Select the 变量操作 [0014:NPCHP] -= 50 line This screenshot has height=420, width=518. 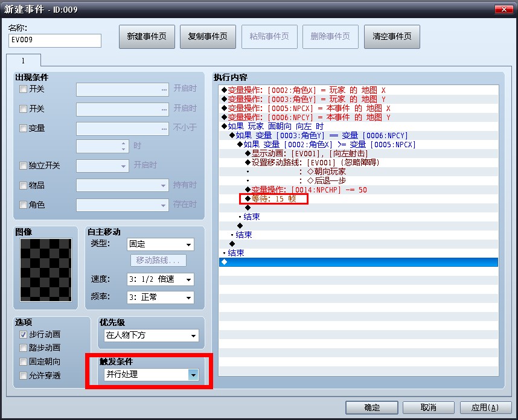359,190
